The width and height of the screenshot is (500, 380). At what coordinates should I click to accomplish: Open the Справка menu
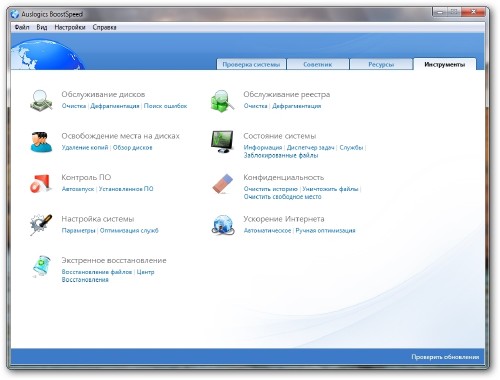tap(104, 27)
